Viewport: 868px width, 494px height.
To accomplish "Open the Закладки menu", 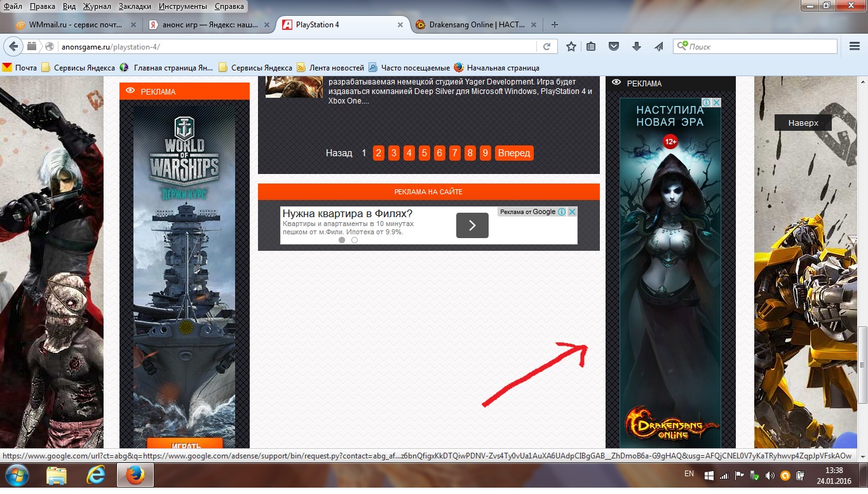I will (x=136, y=6).
